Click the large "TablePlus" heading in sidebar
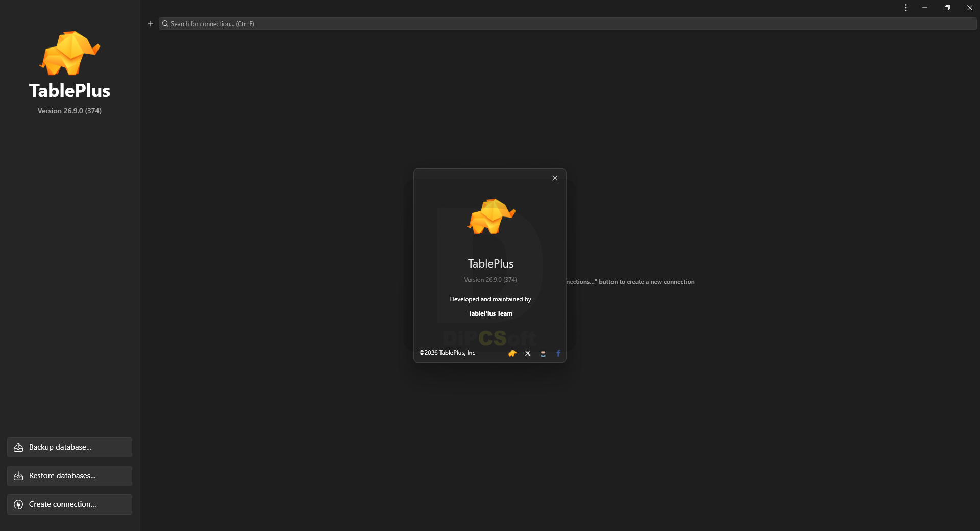 point(69,91)
